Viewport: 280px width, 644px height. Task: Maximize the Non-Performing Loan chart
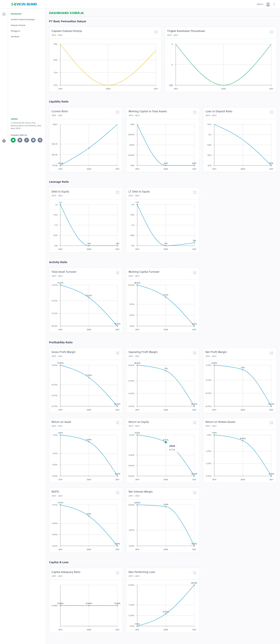point(195,573)
